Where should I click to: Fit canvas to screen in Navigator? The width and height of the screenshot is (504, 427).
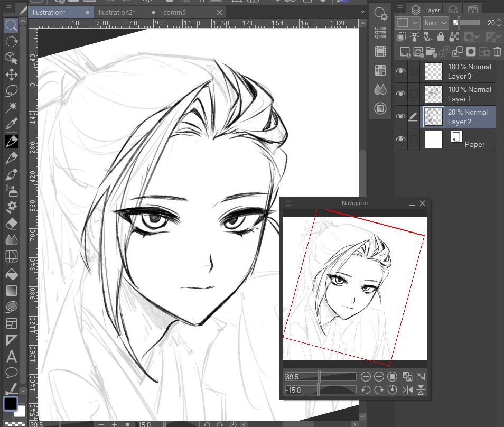[421, 376]
